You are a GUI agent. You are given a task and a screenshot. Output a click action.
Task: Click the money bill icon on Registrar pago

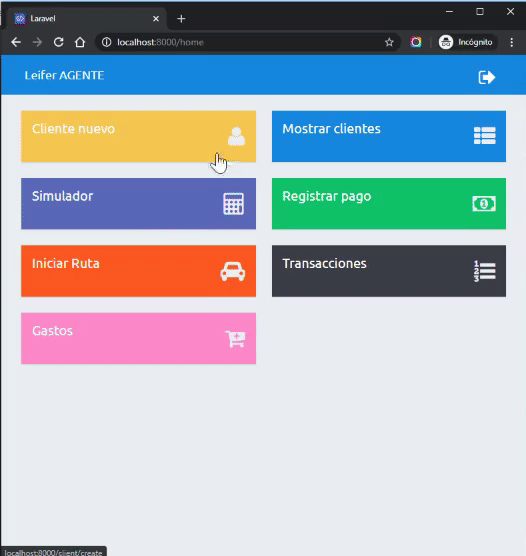pyautogui.click(x=484, y=204)
